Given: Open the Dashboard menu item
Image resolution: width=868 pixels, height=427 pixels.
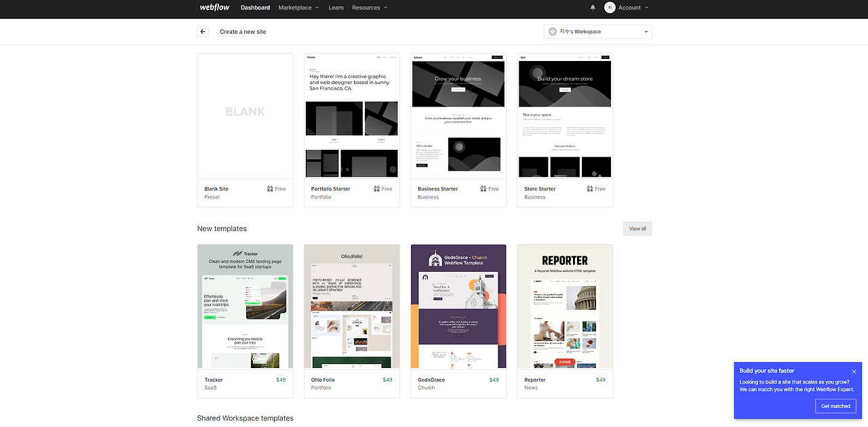Looking at the screenshot, I should pos(255,7).
